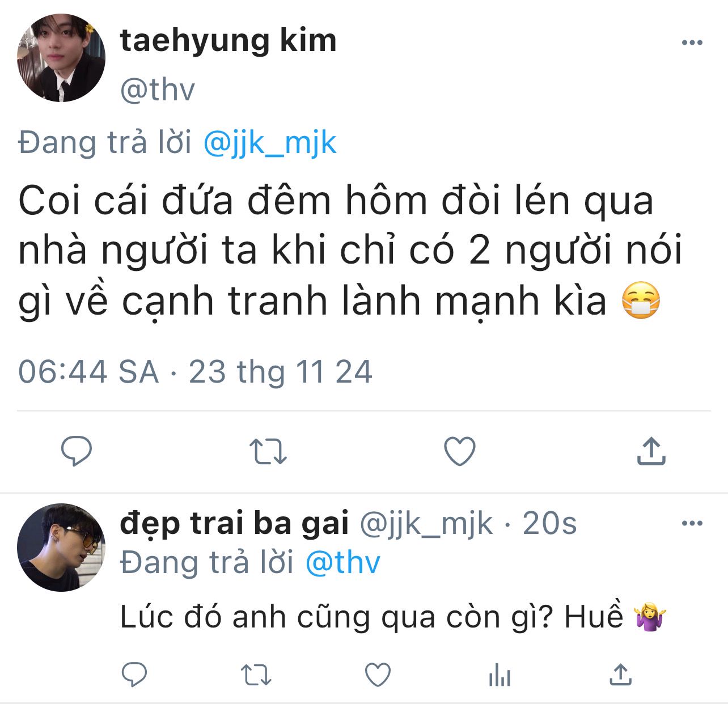
Task: View analytics of @jjk_mjk reply
Action: [500, 675]
